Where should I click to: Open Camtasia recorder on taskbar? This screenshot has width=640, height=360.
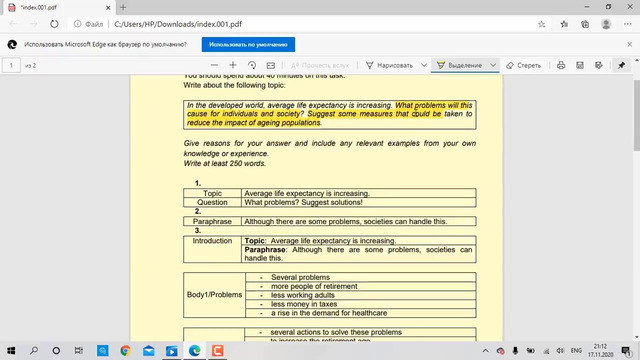click(x=217, y=351)
